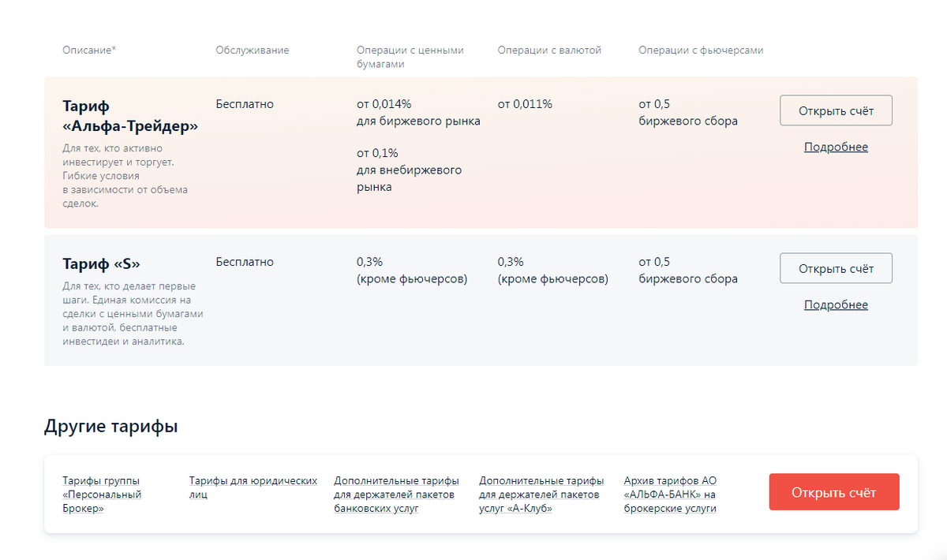This screenshot has height=560, width=947.
Task: Open additional tariffs for банковских услуг packages
Action: pos(395,495)
